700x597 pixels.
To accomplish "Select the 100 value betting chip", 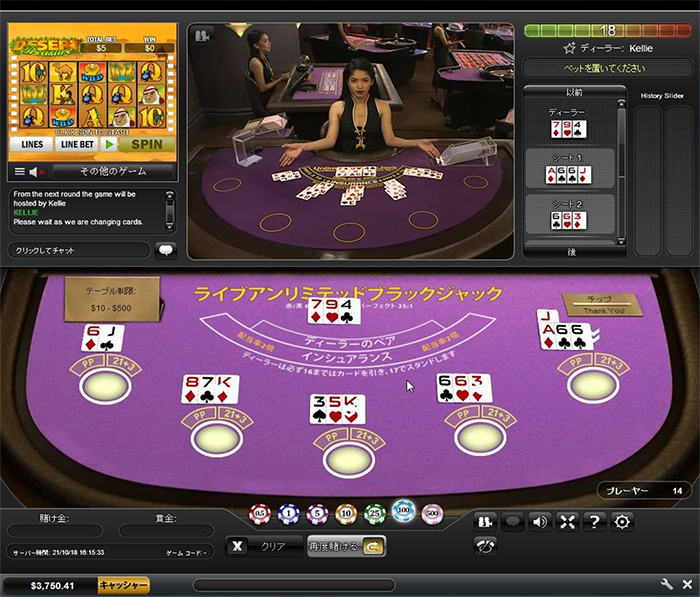I will 403,513.
